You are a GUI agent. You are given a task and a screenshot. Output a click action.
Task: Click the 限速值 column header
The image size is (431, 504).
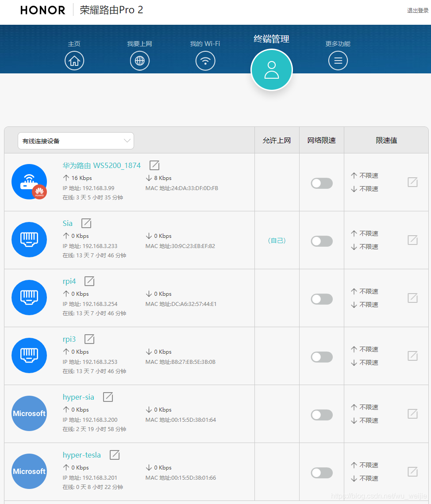[x=386, y=141]
